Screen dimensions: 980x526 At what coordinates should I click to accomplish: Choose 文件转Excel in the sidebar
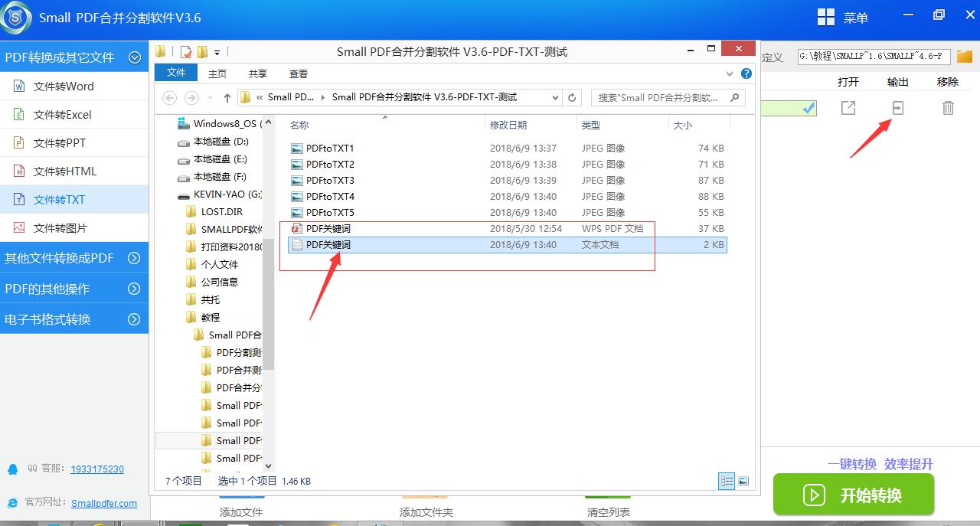(74, 114)
